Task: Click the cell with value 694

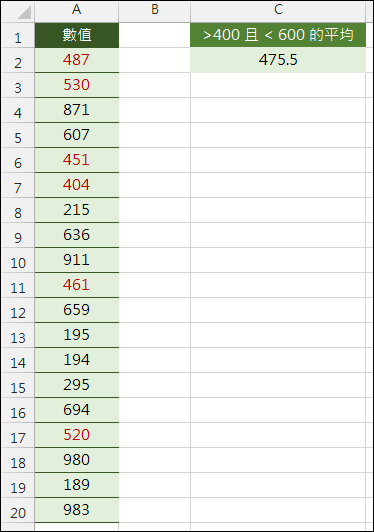Action: coord(77,410)
